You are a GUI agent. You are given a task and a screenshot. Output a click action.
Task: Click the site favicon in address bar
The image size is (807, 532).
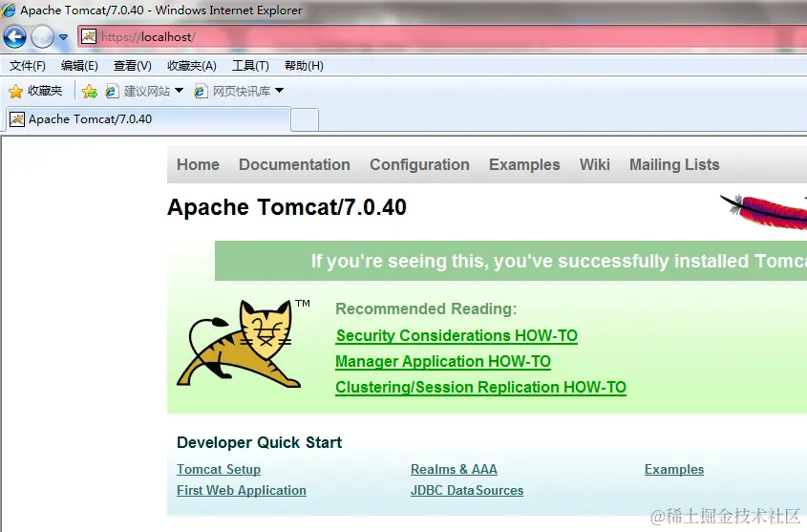(x=89, y=36)
